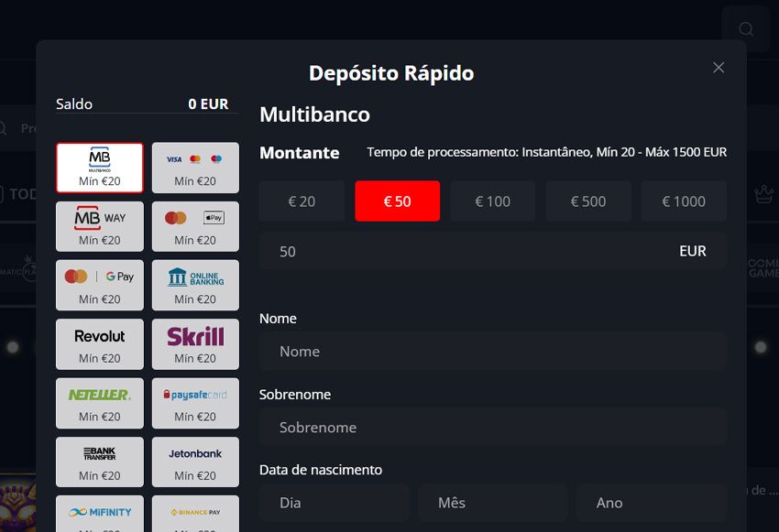Select Bank Transfer payment option
The width and height of the screenshot is (779, 532).
100,461
